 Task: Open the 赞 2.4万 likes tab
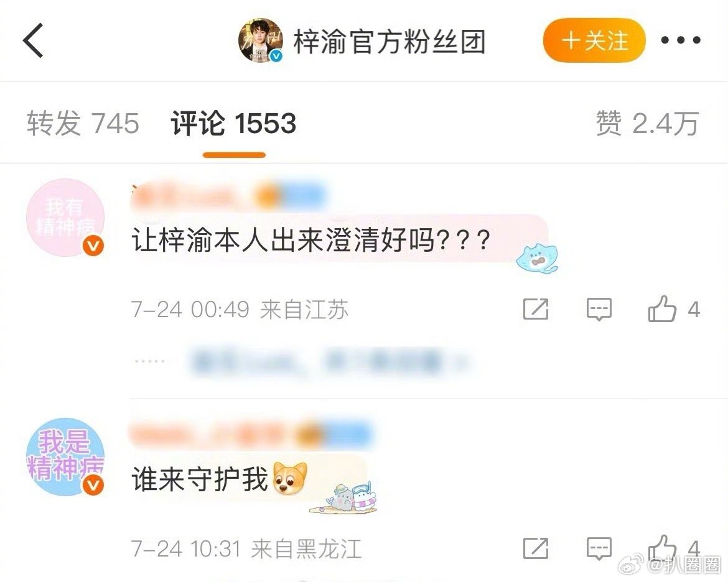(647, 124)
